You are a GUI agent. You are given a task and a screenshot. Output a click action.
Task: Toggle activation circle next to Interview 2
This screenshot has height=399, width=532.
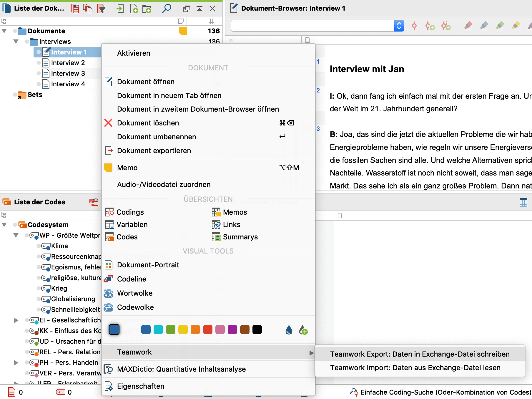pyautogui.click(x=39, y=63)
